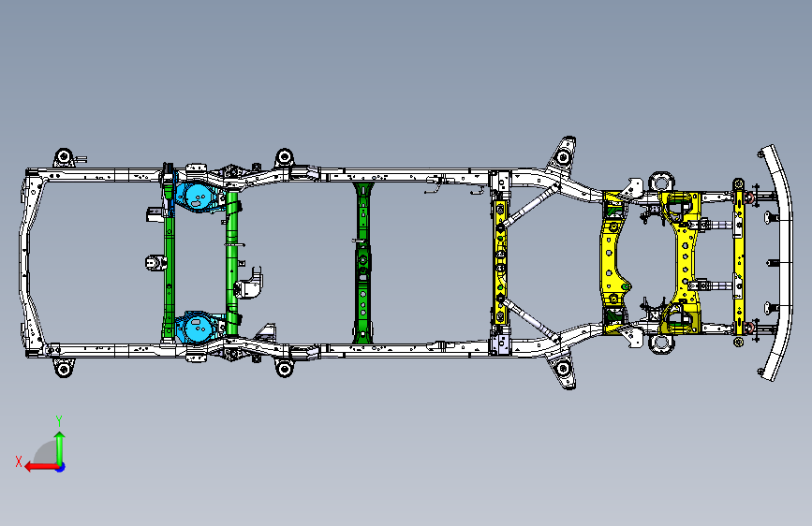This screenshot has width=812, height=526.
Task: Click the blue Z axis dot at the triad origin
Action: tap(61, 467)
